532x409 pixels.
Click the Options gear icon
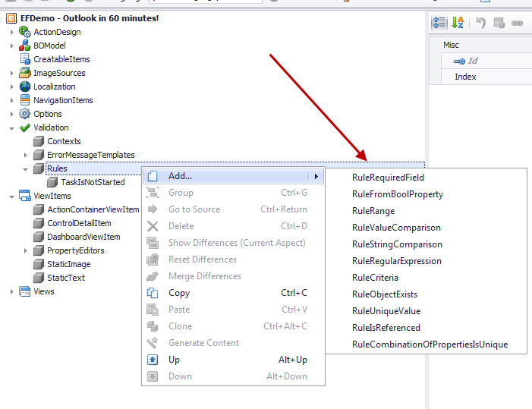(x=25, y=114)
